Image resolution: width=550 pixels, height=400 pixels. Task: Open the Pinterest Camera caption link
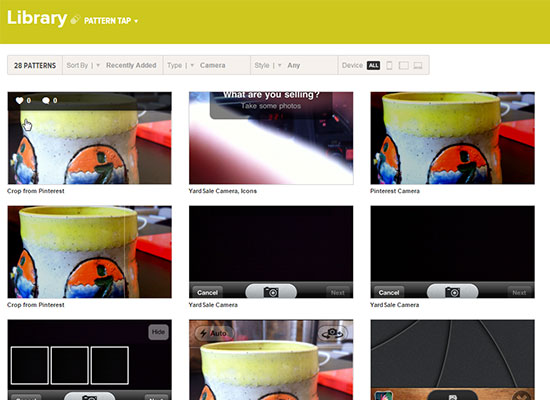(x=395, y=191)
